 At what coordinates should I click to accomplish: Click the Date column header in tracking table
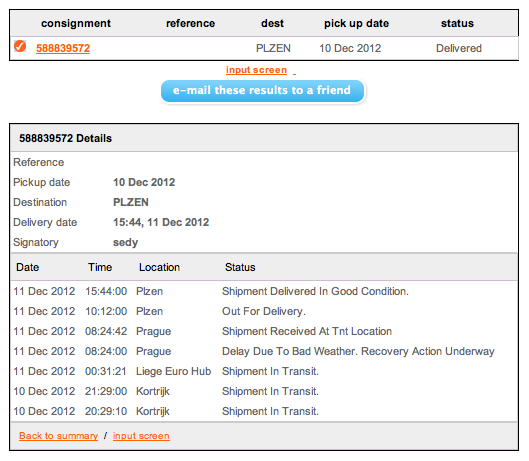28,267
